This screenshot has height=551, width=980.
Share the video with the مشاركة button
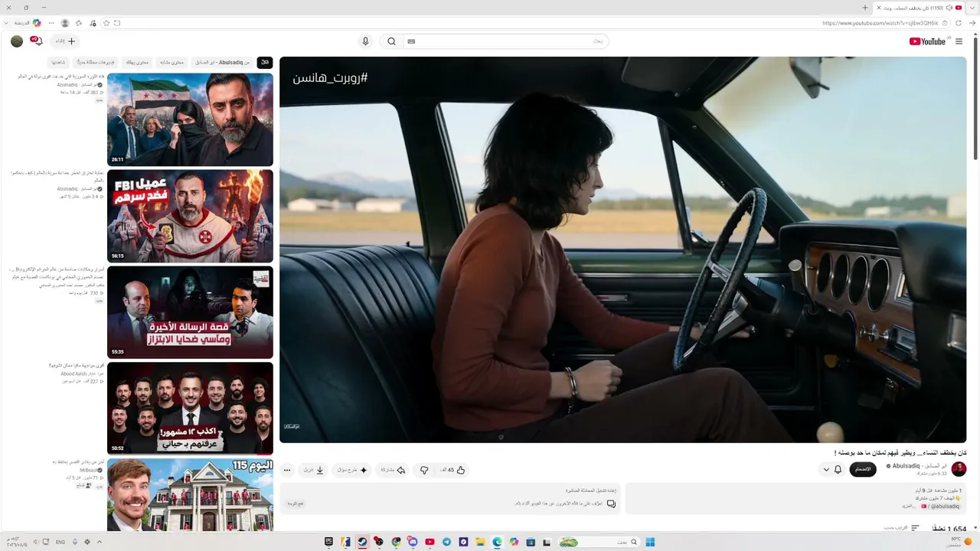point(394,470)
